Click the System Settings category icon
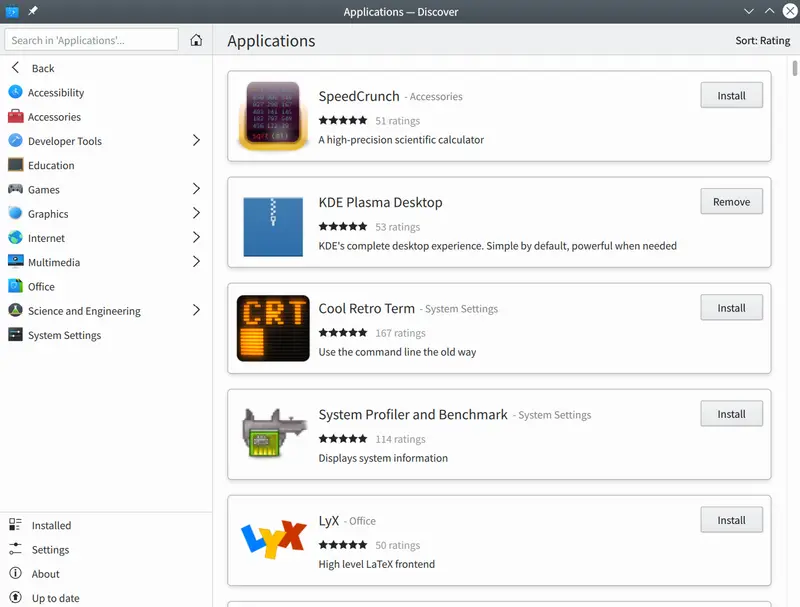Viewport: 800px width, 607px height. tap(15, 335)
